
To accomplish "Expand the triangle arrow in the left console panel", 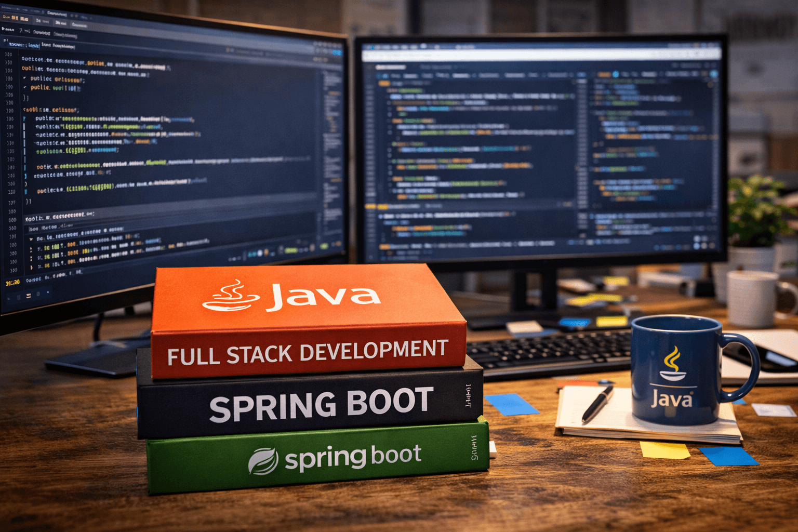I will click(31, 239).
